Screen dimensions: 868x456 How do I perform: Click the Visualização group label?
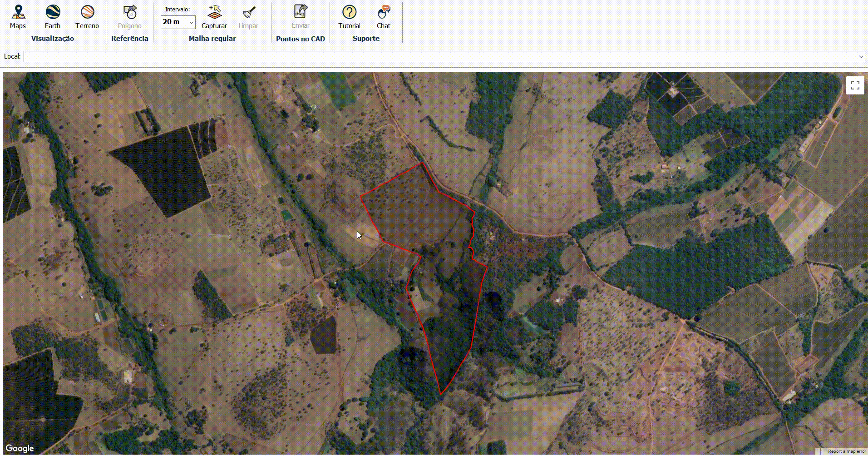coord(53,39)
